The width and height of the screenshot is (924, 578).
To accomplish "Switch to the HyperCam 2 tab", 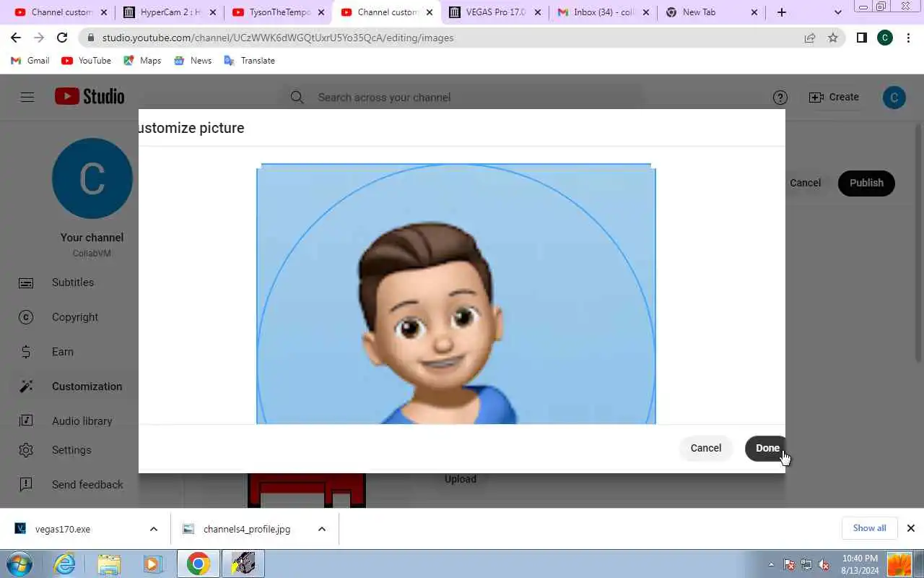I will (x=169, y=12).
